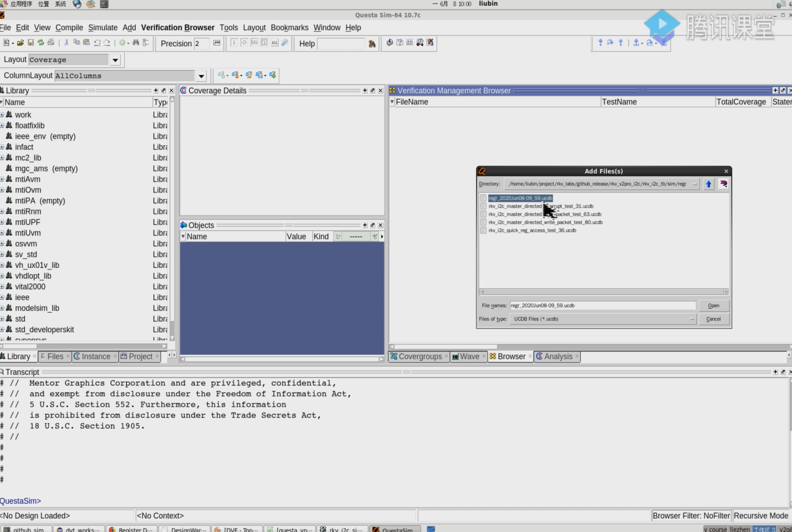Click the web browser icon in the system panel
Viewport: 792px width, 532px height.
77,4
